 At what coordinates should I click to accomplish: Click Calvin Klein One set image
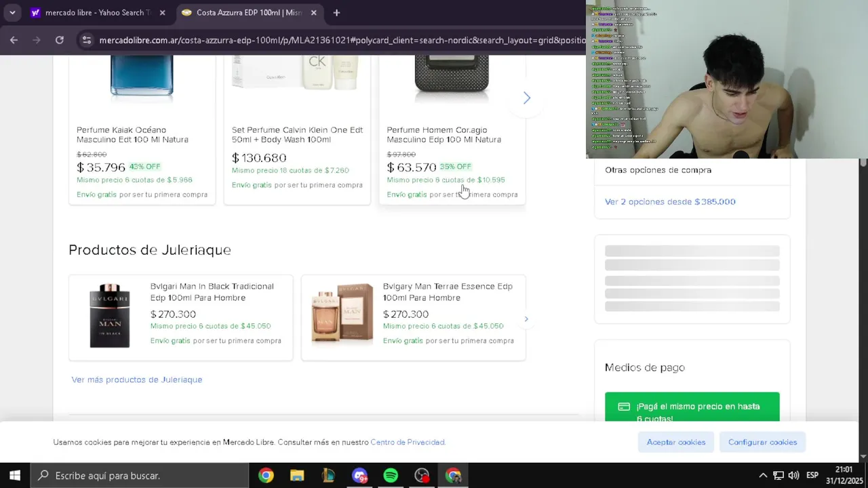pos(296,73)
